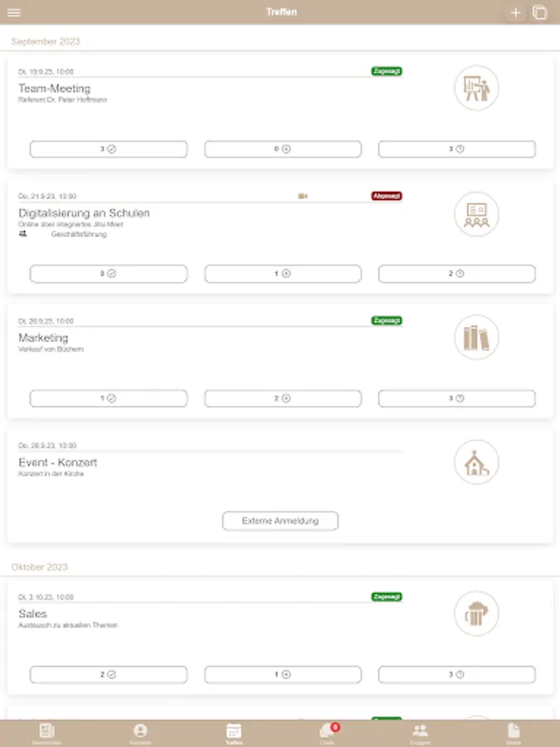Click the Externe Anmeldung button
Image resolution: width=560 pixels, height=747 pixels.
tap(280, 521)
